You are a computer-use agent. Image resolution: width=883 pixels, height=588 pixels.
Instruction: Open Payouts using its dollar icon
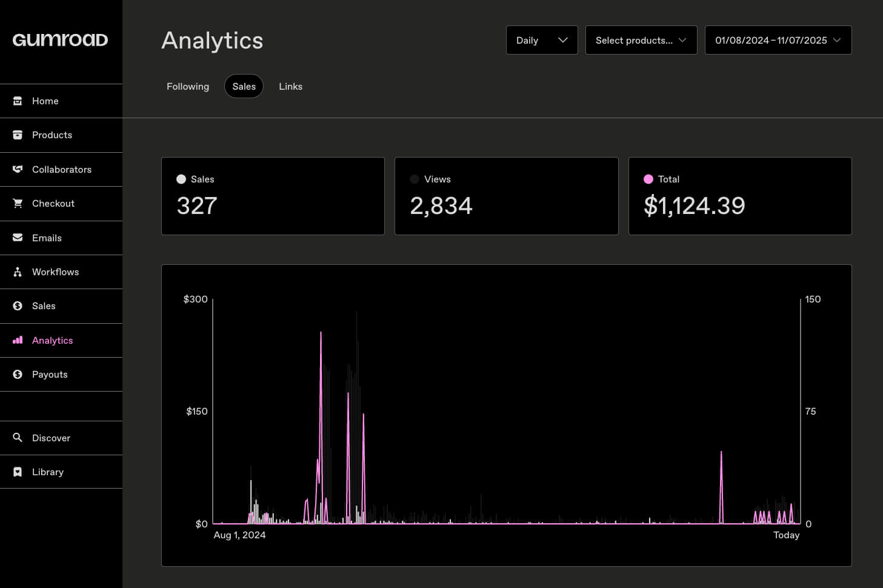(18, 374)
